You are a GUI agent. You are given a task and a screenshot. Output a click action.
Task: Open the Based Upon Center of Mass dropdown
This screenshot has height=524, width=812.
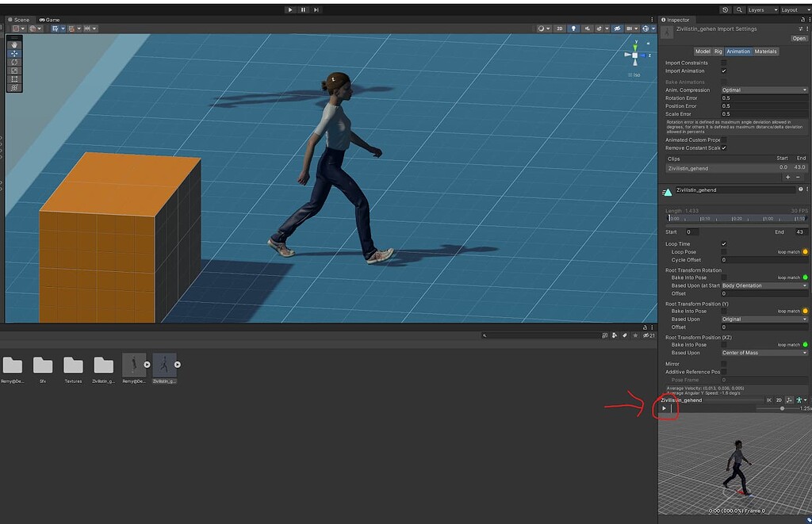point(764,353)
